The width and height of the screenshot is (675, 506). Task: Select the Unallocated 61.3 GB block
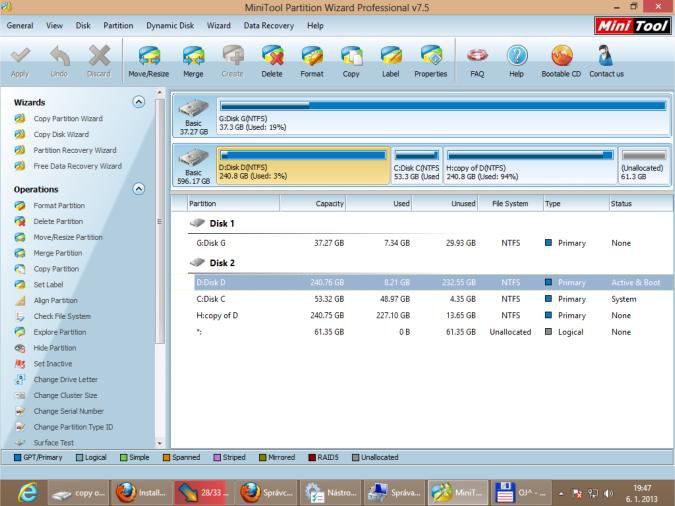(x=644, y=165)
